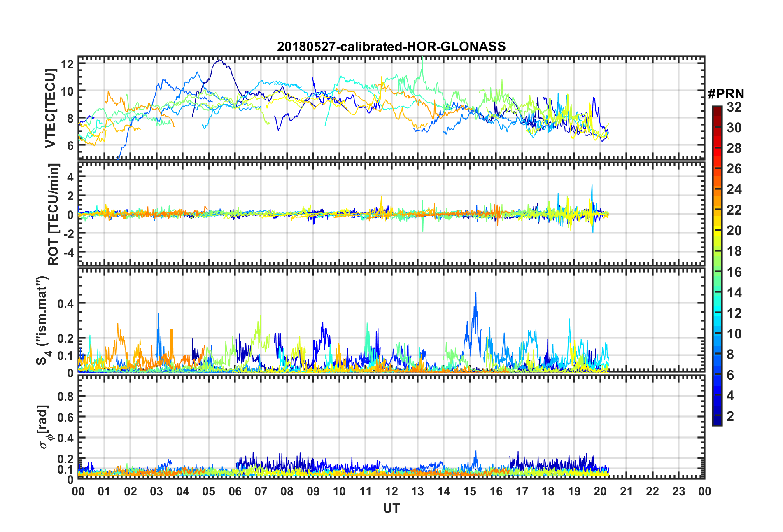Select the ROT [TECU/min] y-axis label
Image resolution: width=783 pixels, height=532 pixels.
(x=53, y=214)
